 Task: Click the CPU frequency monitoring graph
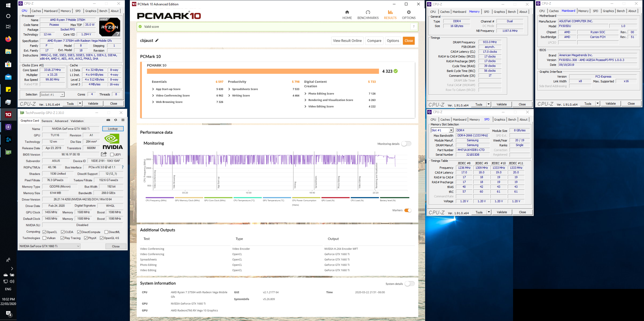[280, 171]
